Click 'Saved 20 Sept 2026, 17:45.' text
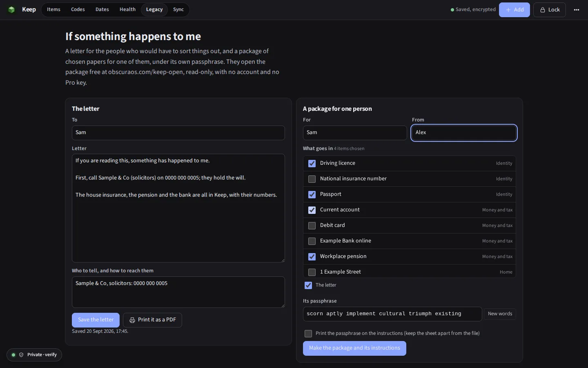588x368 pixels. click(x=100, y=331)
